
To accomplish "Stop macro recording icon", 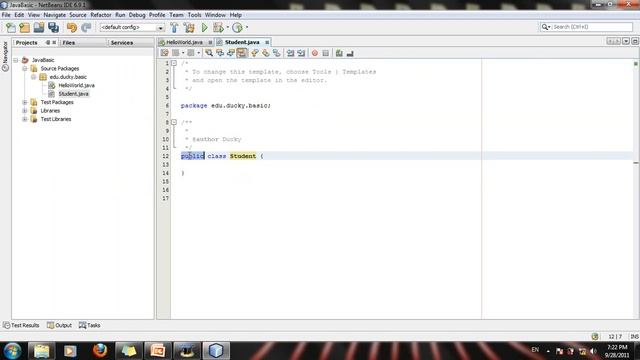I will (x=325, y=53).
